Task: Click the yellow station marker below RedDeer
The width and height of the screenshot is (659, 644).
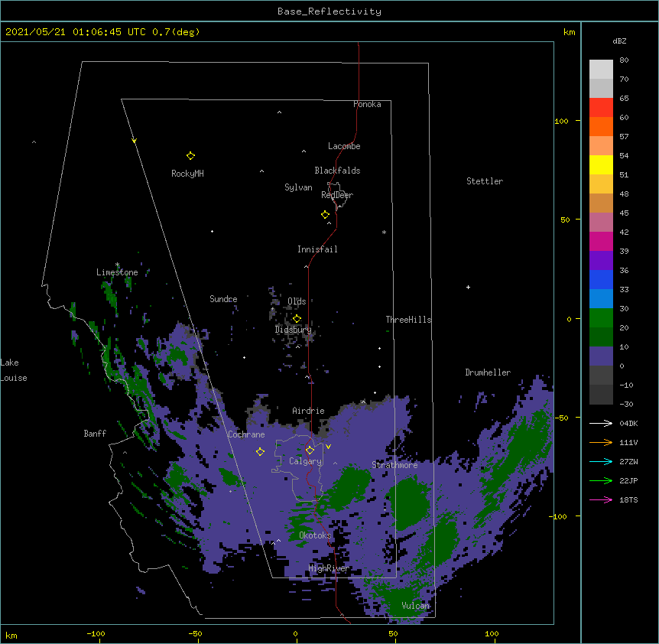Action: [325, 215]
